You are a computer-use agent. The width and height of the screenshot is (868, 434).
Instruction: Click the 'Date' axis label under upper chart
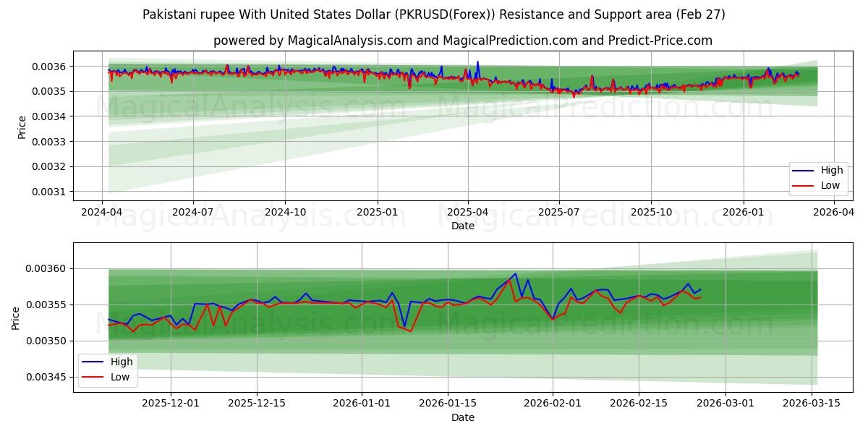click(x=463, y=226)
